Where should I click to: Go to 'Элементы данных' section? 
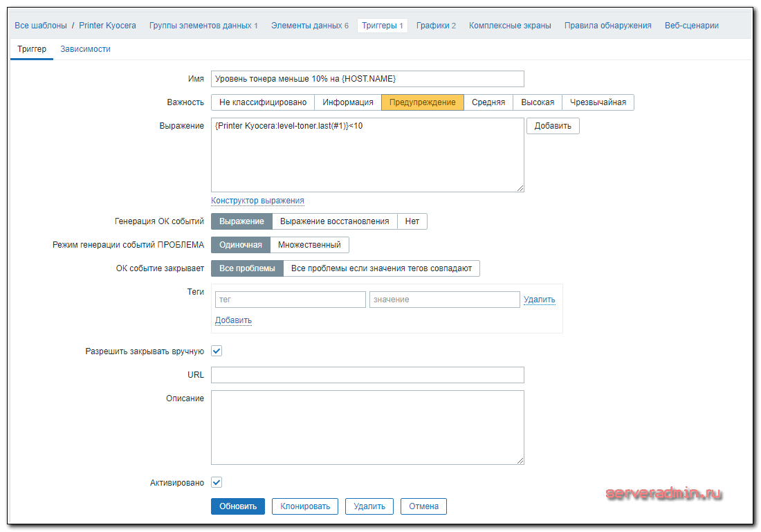[309, 26]
